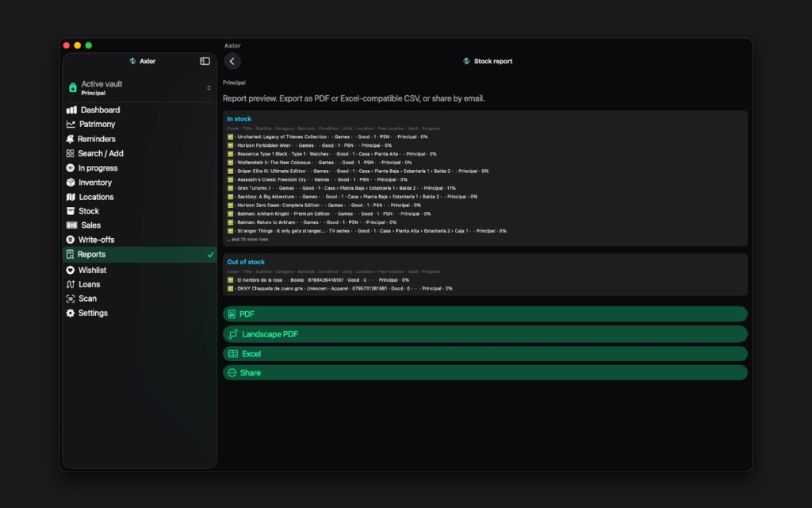Click the Assassin's Creed: Freedom Cry row
This screenshot has height=508, width=812.
pos(317,180)
